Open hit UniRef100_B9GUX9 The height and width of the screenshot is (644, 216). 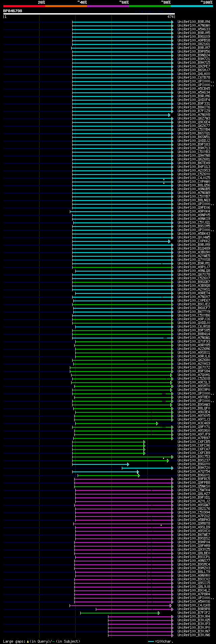[194, 37]
